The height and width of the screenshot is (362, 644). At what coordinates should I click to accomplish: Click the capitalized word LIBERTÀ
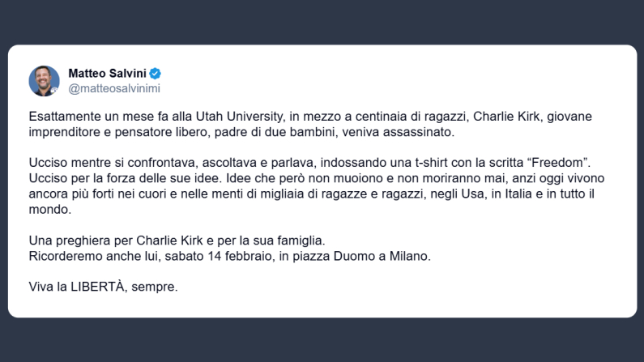(95, 287)
